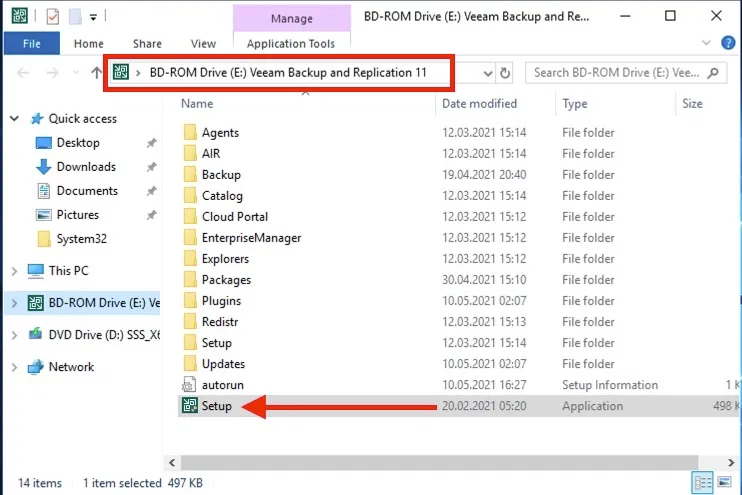Switch to the Share ribbon tab
Screen dimensions: 742x495
[x=147, y=44]
